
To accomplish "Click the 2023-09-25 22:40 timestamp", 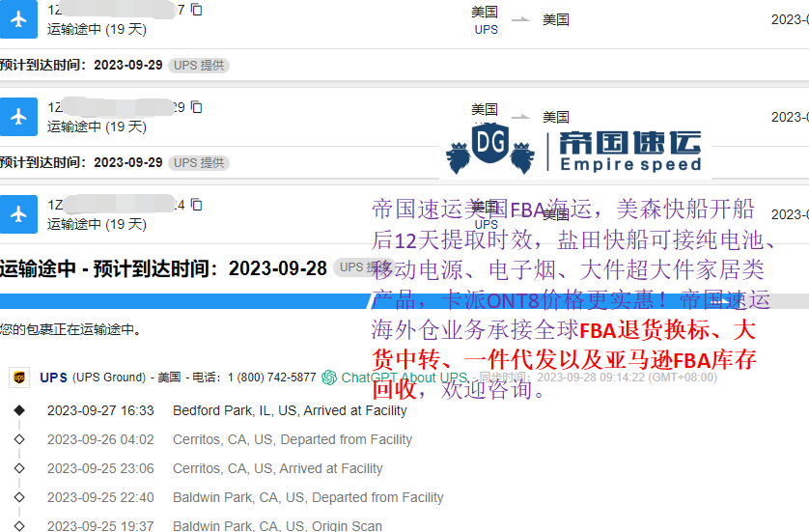I will [100, 497].
